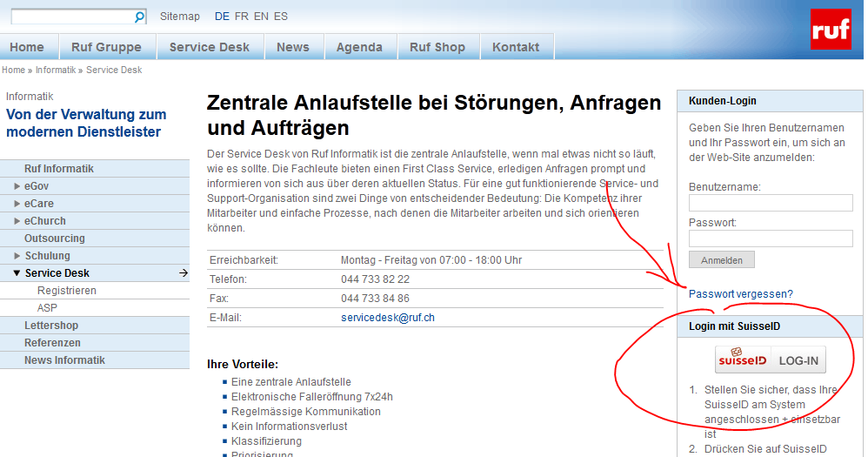Expand the eChurch tree item
This screenshot has width=868, height=457.
pyautogui.click(x=17, y=221)
